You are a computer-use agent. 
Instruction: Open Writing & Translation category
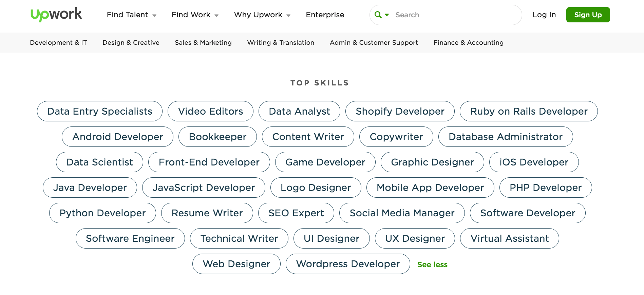click(x=281, y=43)
